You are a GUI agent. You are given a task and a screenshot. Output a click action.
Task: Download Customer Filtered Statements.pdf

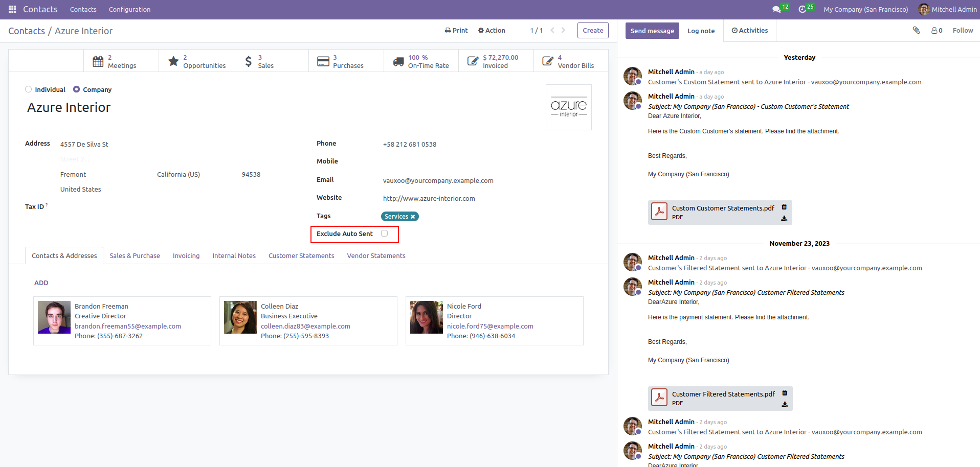[x=785, y=405]
